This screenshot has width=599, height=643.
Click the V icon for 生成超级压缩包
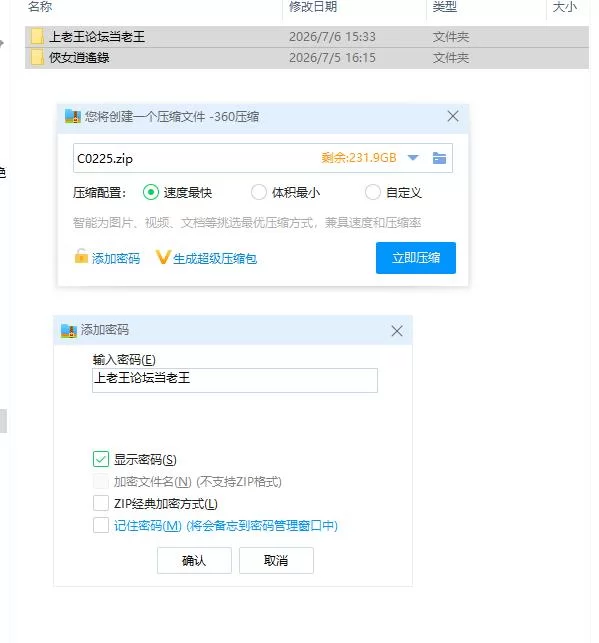point(162,257)
